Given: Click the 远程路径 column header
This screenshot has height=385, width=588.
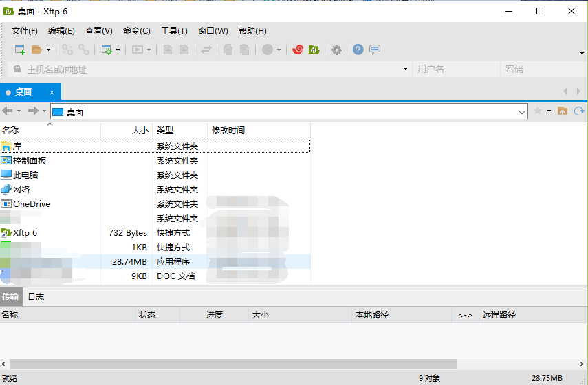Looking at the screenshot, I should point(533,314).
